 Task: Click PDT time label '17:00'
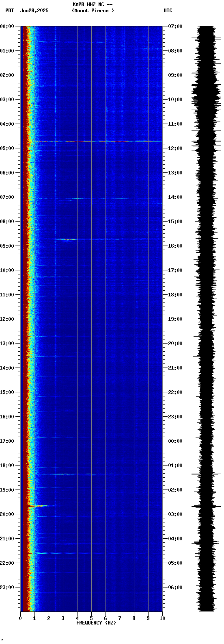(x=7, y=441)
